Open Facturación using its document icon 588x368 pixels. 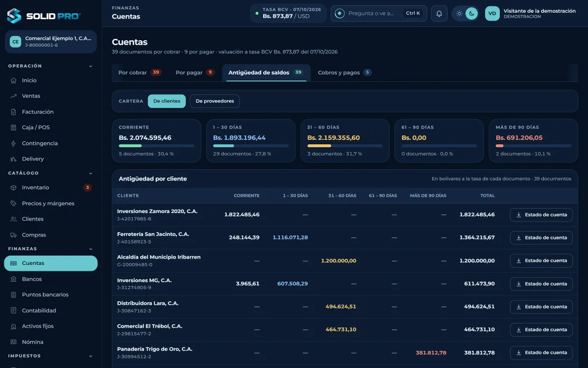click(x=13, y=112)
